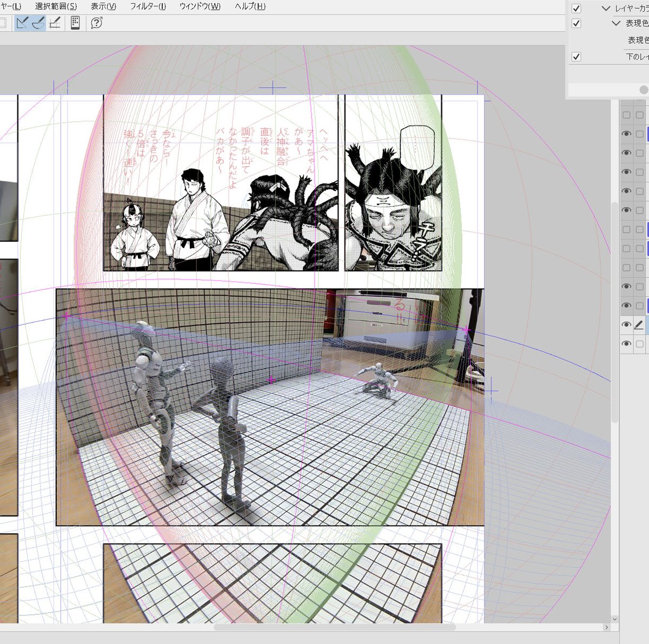The width and height of the screenshot is (649, 644).
Task: Uncheck the レイヤーカラー checkbox
Action: [577, 9]
